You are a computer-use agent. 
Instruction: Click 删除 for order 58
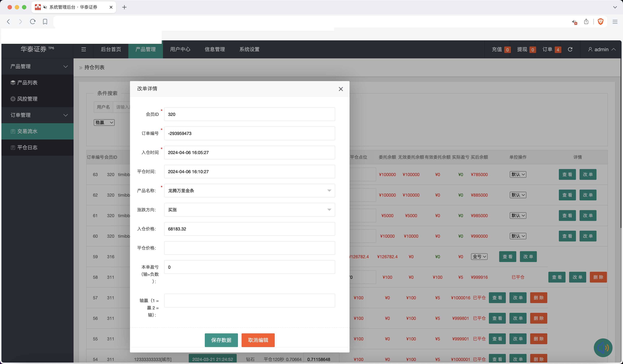(598, 277)
